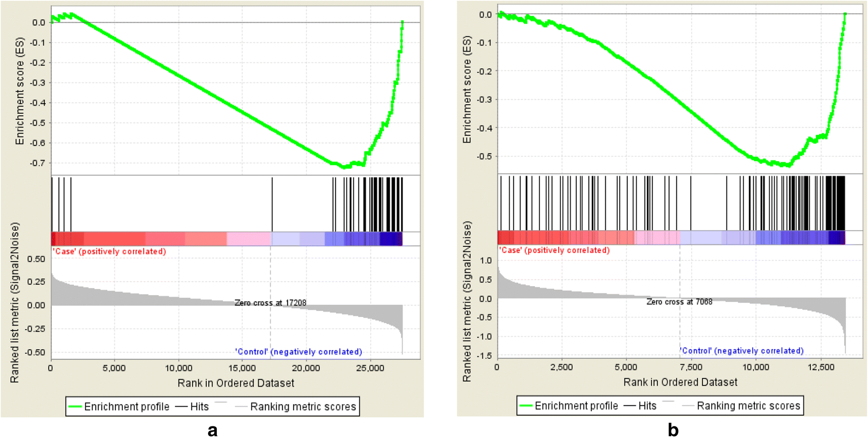
Task: Click x-axis tick '12,500' in plot b
Action: [821, 367]
